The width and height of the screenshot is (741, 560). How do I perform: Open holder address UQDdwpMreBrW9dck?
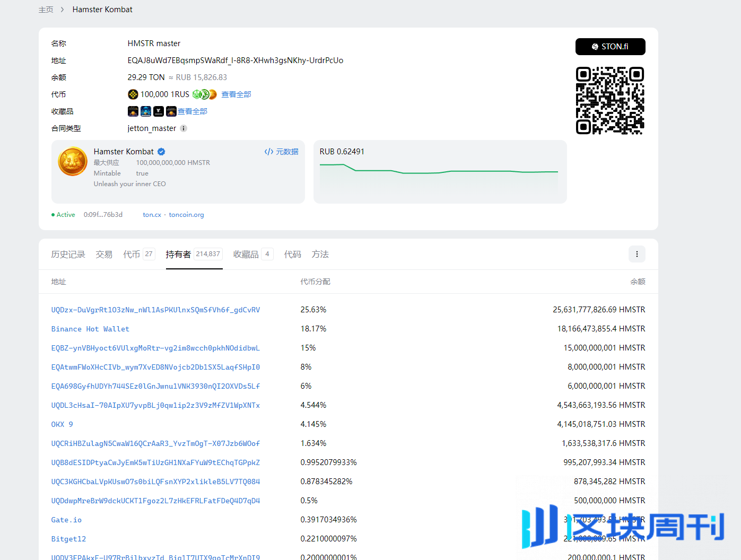(x=156, y=501)
